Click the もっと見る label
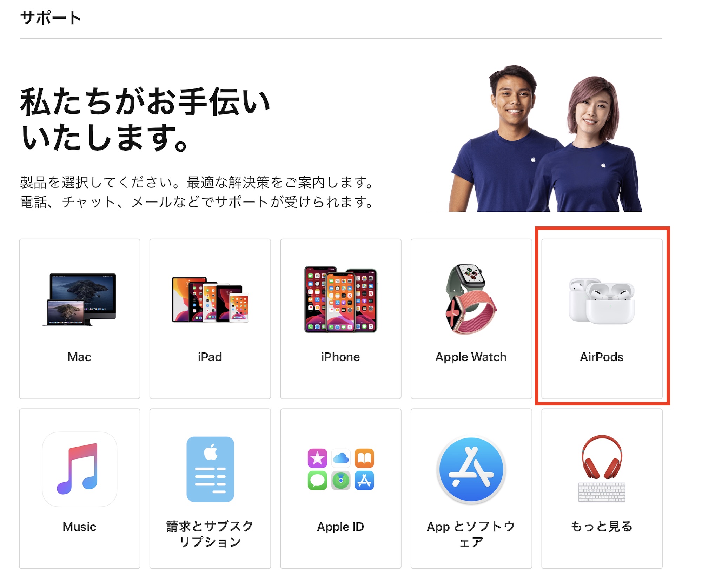The width and height of the screenshot is (702, 588). (x=602, y=527)
